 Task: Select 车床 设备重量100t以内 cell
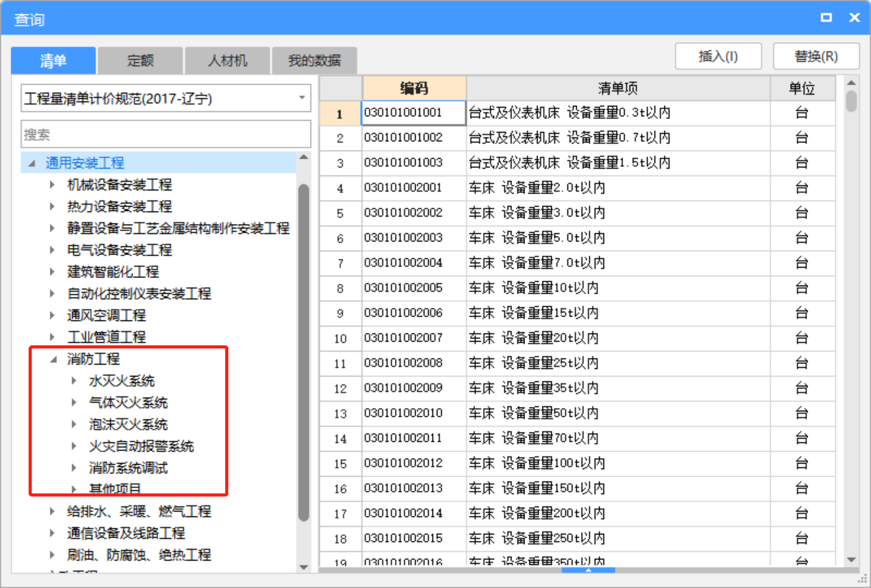(x=618, y=464)
